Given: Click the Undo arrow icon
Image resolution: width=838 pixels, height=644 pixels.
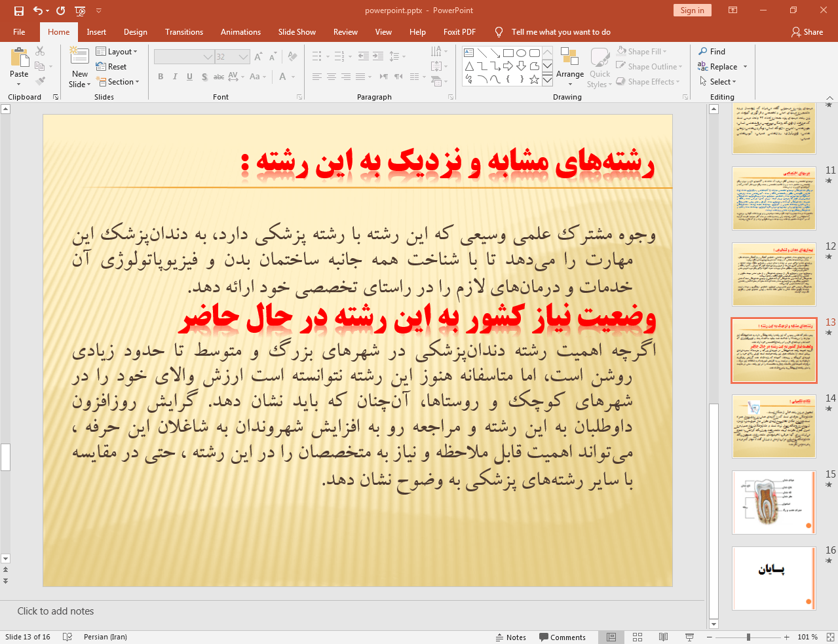Looking at the screenshot, I should (38, 10).
